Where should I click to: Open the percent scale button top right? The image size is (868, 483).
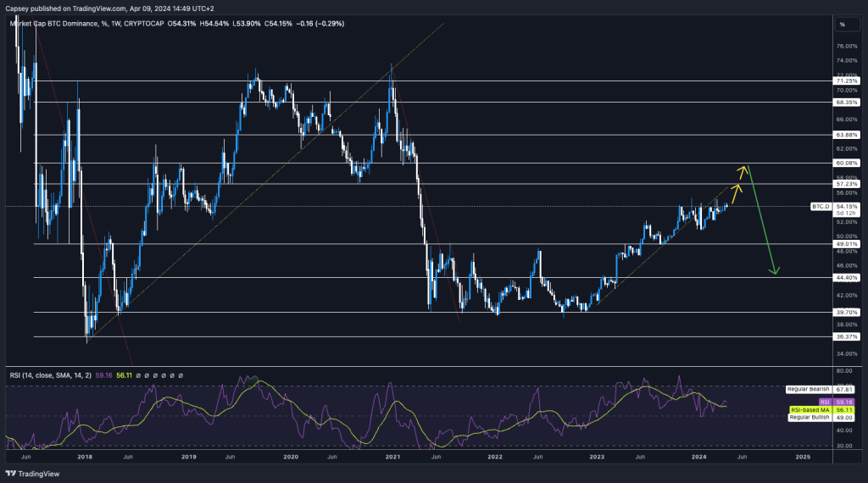(842, 24)
